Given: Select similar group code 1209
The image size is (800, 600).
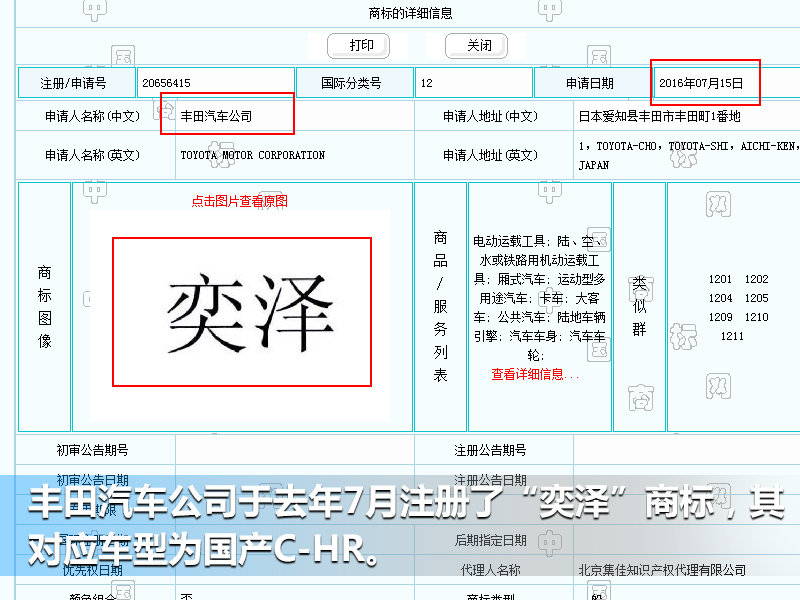Looking at the screenshot, I should pos(720,317).
